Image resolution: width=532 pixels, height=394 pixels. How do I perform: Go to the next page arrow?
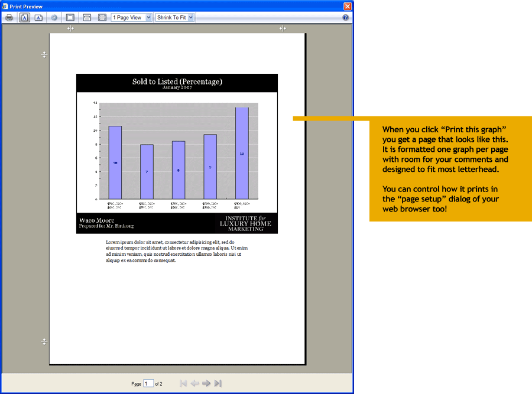click(206, 383)
